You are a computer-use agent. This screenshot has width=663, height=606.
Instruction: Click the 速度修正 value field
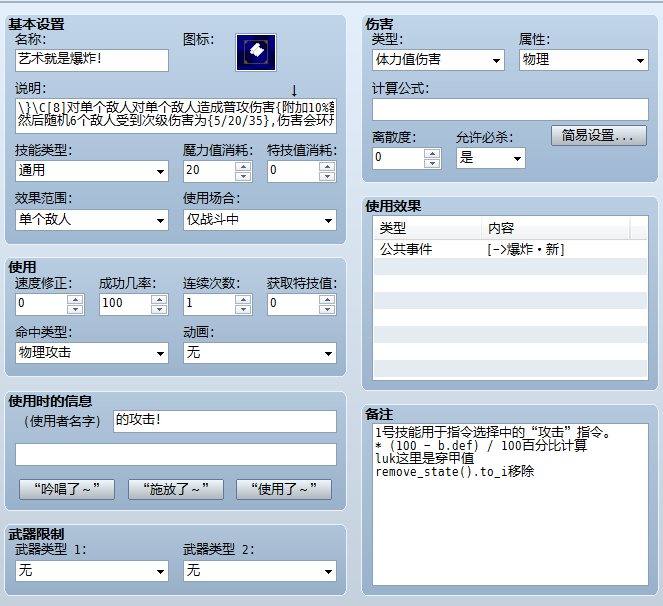pyautogui.click(x=41, y=304)
